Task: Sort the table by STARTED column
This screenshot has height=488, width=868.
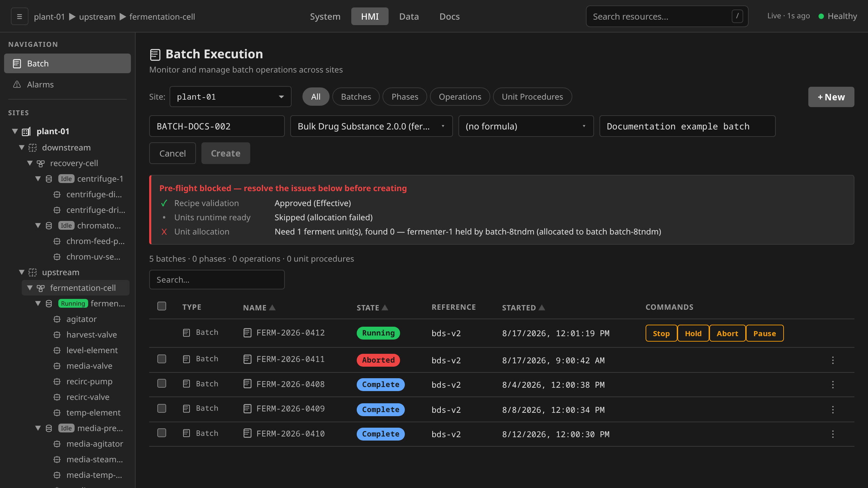Action: point(524,308)
